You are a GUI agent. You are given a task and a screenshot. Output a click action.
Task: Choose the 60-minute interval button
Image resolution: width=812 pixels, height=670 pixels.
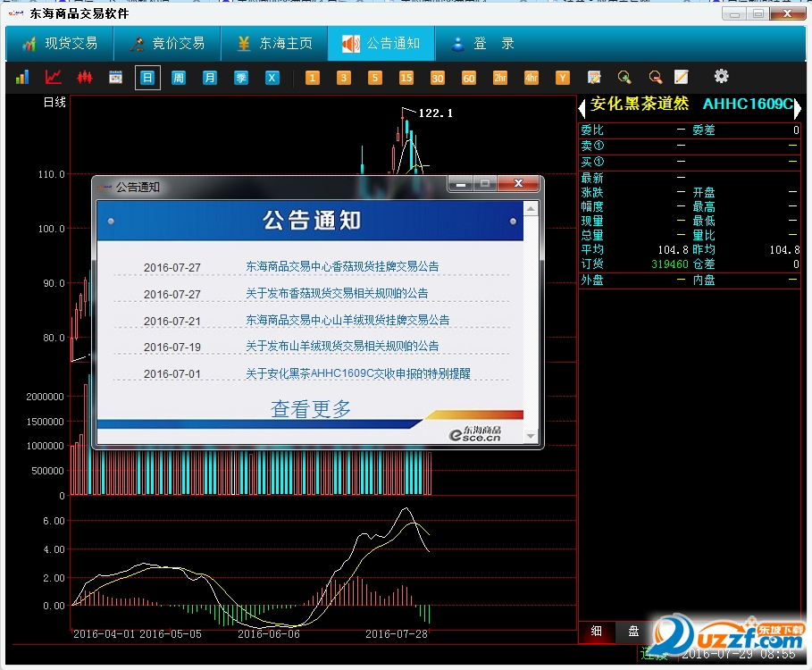click(x=469, y=78)
